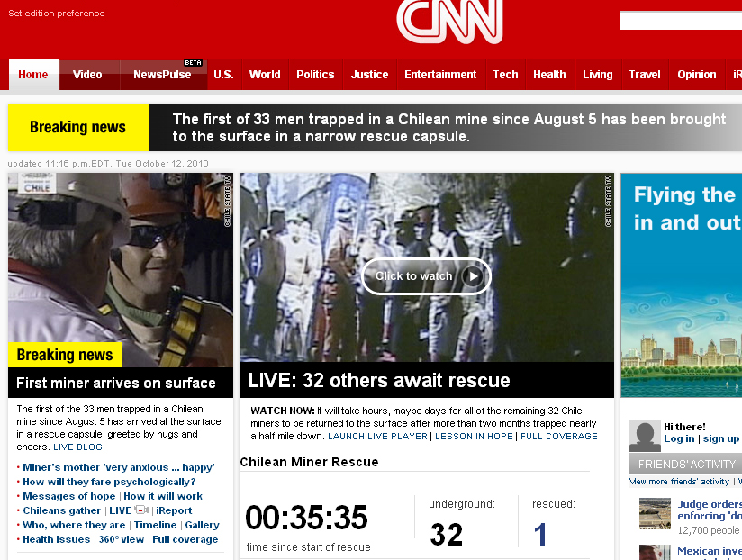Click the play icon on the video
Image resolution: width=742 pixels, height=560 pixels.
coord(472,276)
